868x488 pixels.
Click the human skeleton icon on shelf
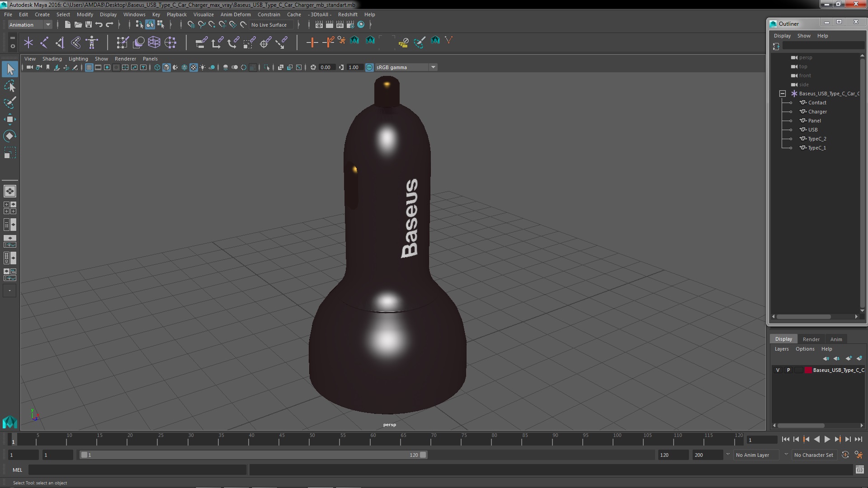92,42
